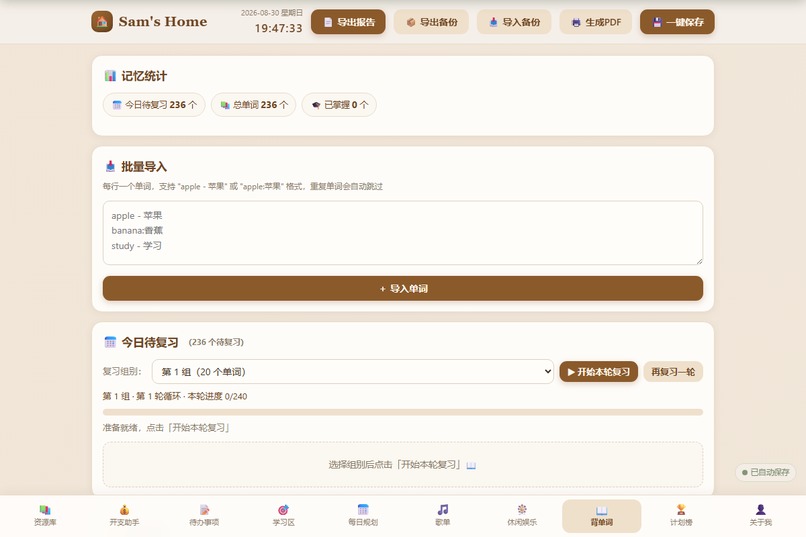Click the (236 个待复习) count text
Screen dimensions: 806x537
pos(216,342)
